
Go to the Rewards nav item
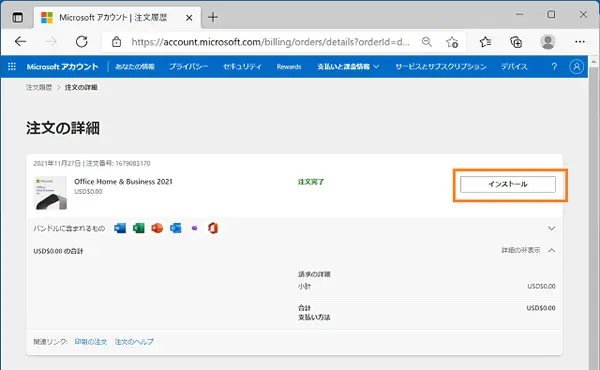tap(289, 67)
